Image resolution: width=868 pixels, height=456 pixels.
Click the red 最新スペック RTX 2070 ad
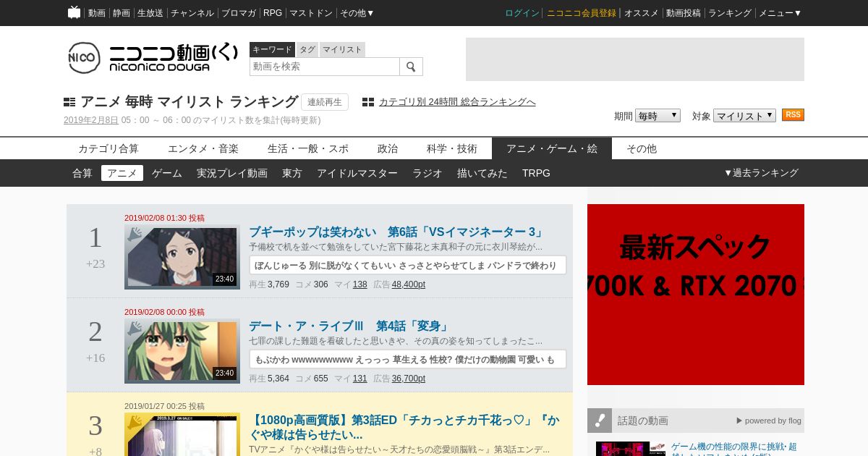coord(696,295)
